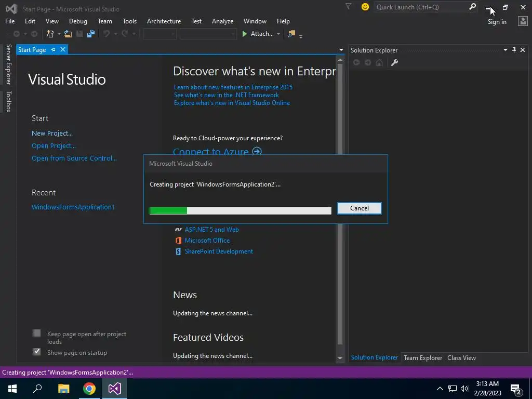Open the Solution Explorer Properties wrench
532x399 pixels.
tap(394, 62)
